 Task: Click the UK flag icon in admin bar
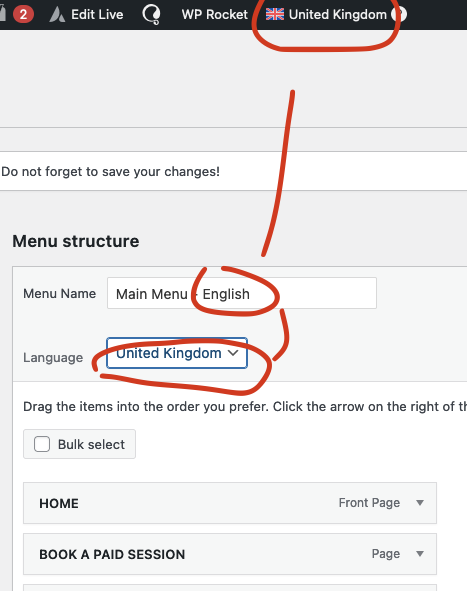point(275,14)
